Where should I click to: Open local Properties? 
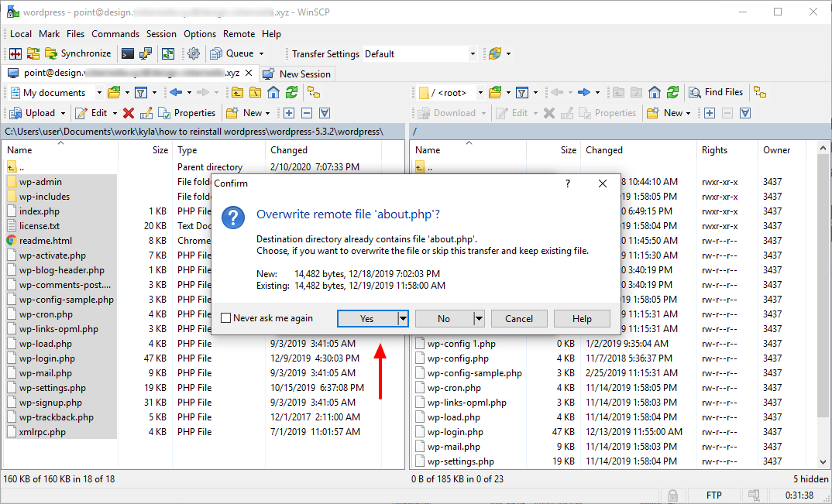point(187,113)
